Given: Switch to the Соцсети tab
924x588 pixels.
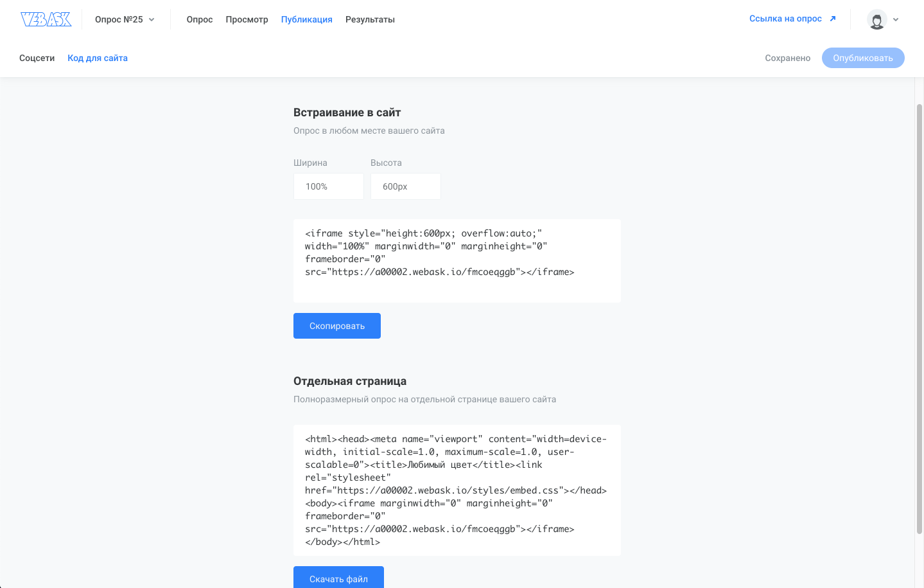Looking at the screenshot, I should click(37, 58).
